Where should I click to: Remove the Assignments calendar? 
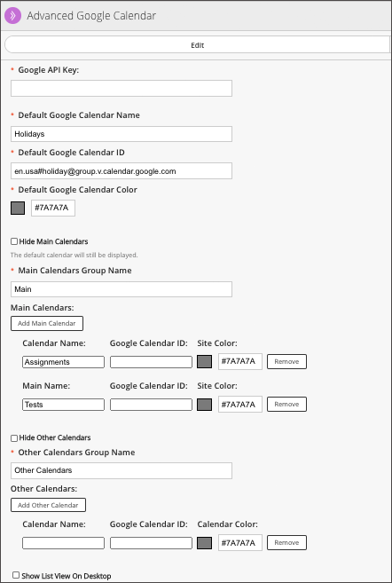pyautogui.click(x=286, y=361)
